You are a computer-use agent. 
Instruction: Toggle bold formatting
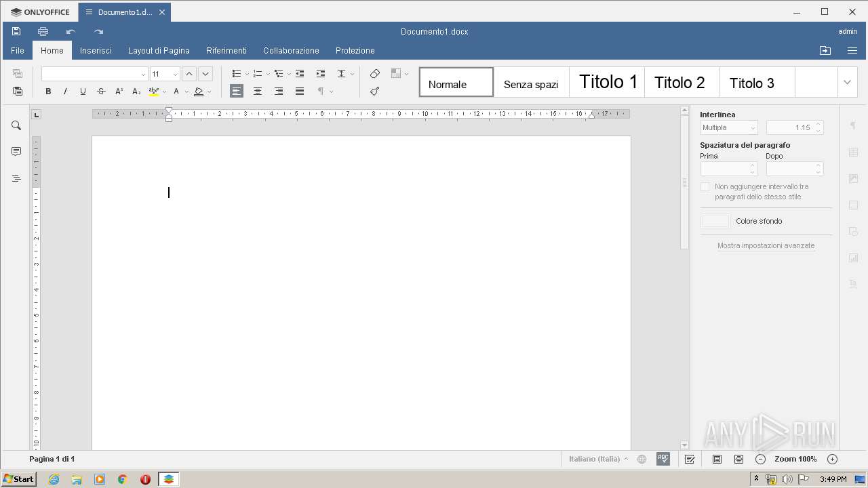48,91
